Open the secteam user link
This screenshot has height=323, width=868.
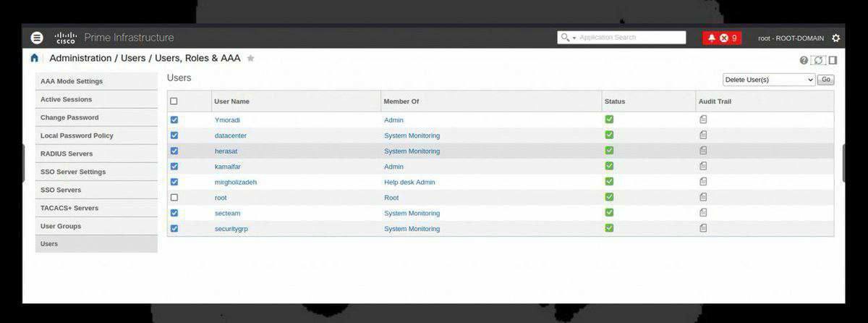(x=228, y=214)
